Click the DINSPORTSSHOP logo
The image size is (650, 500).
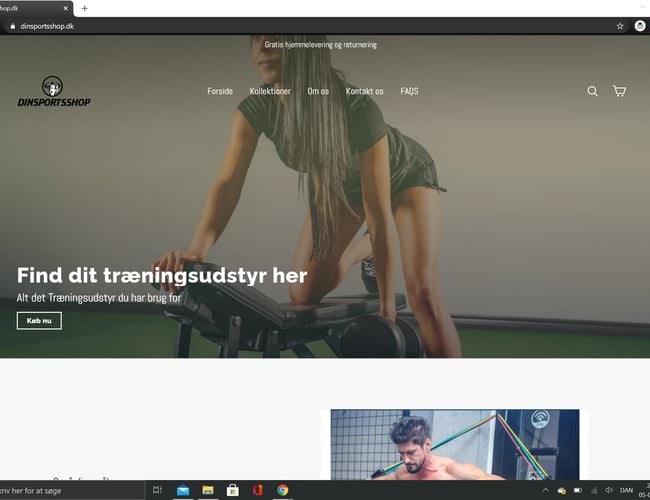coord(53,92)
